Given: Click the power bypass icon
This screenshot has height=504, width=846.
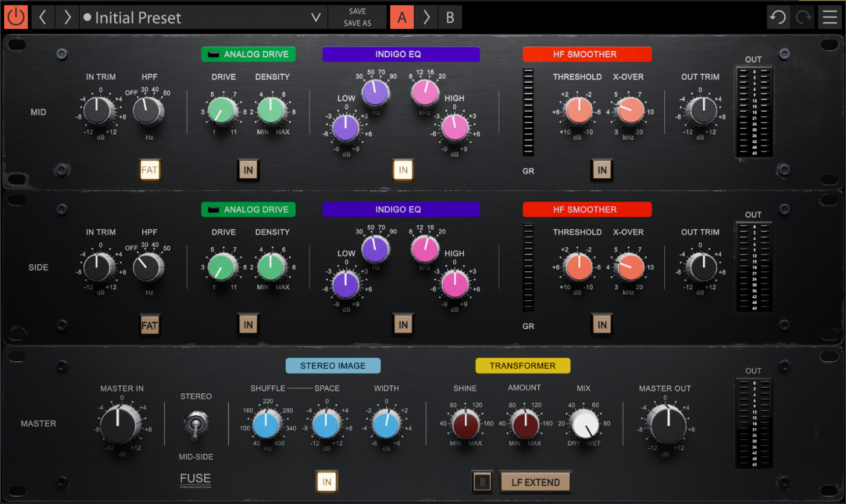Looking at the screenshot, I should (x=16, y=17).
